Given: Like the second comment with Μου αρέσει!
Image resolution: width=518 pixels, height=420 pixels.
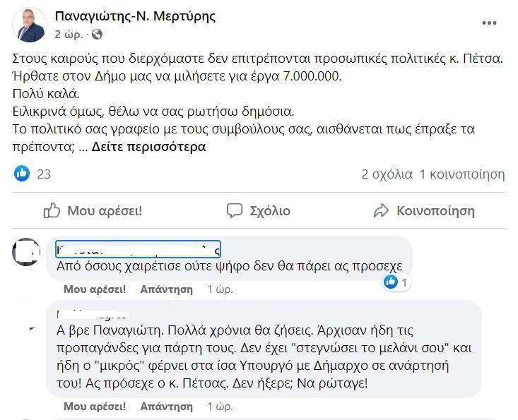Looking at the screenshot, I should coord(95,406).
